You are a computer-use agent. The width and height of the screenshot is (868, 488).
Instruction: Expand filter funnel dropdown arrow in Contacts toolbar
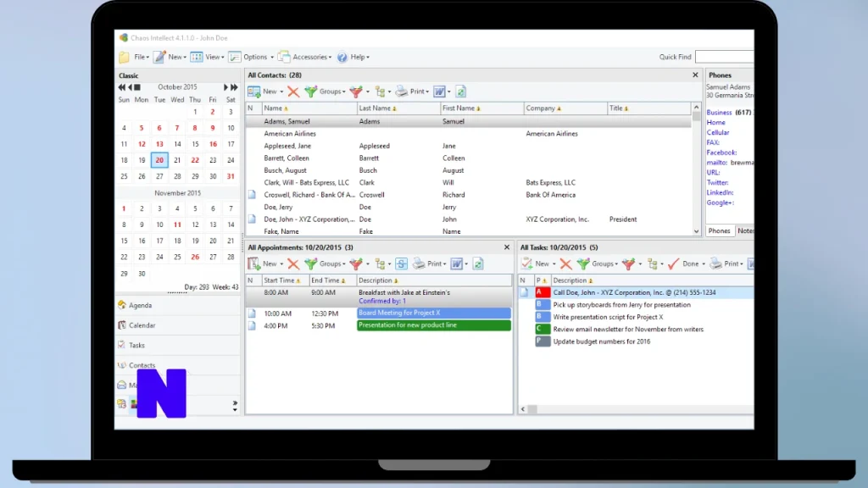point(368,91)
